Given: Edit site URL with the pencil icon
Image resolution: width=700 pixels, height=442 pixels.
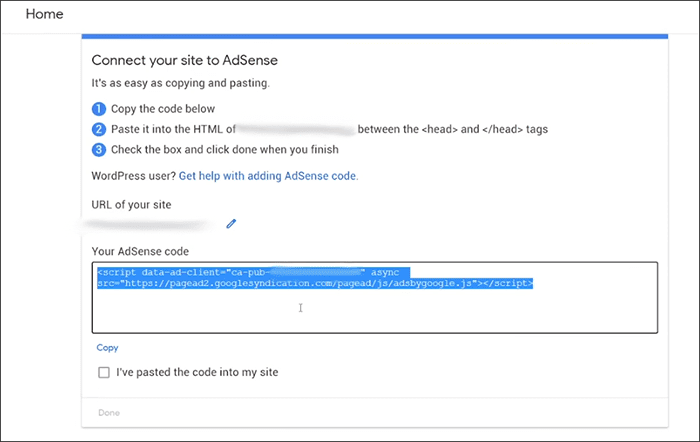Looking at the screenshot, I should click(x=231, y=223).
